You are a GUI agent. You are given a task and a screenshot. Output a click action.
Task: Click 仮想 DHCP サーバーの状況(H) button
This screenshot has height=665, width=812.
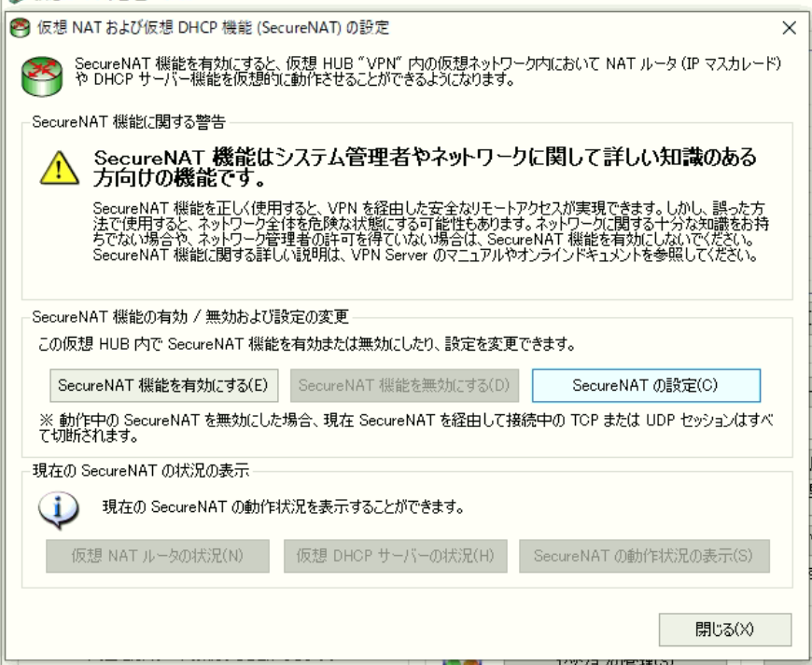(395, 556)
